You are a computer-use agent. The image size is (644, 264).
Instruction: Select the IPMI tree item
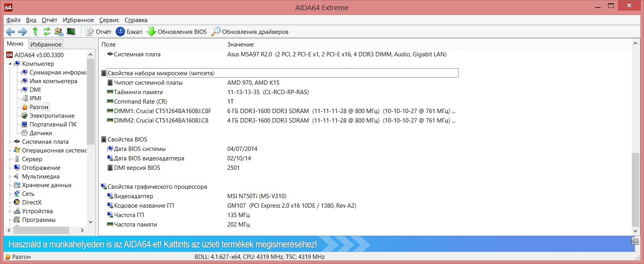pyautogui.click(x=31, y=99)
